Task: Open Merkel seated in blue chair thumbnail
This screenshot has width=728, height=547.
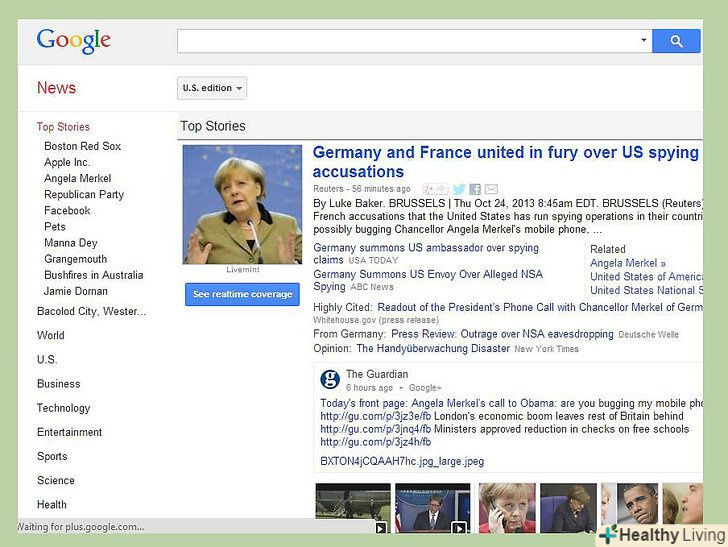Action: 568,508
